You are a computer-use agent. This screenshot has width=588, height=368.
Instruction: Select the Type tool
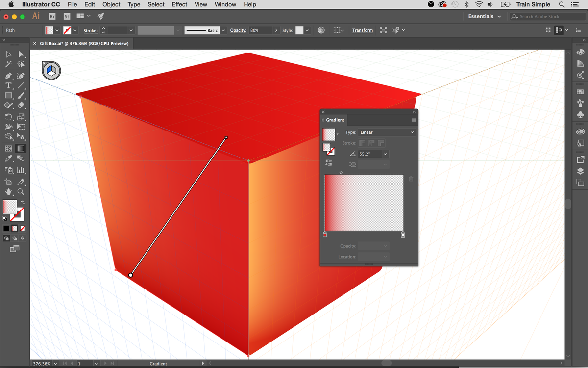[8, 85]
